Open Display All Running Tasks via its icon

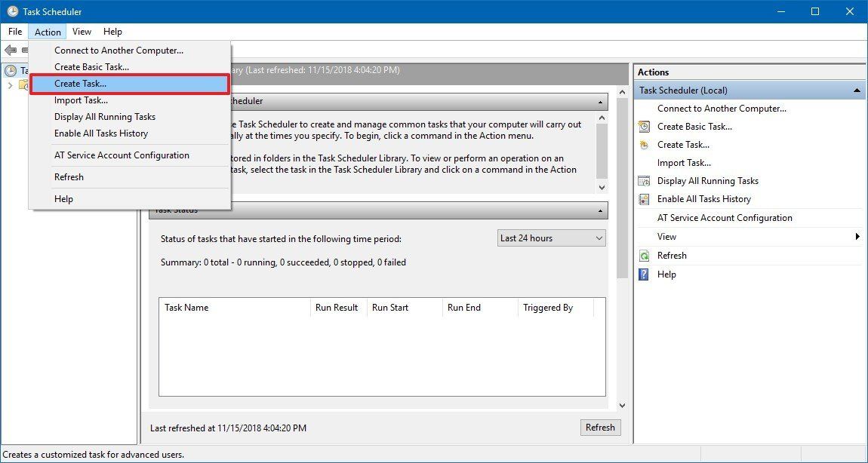pos(644,180)
